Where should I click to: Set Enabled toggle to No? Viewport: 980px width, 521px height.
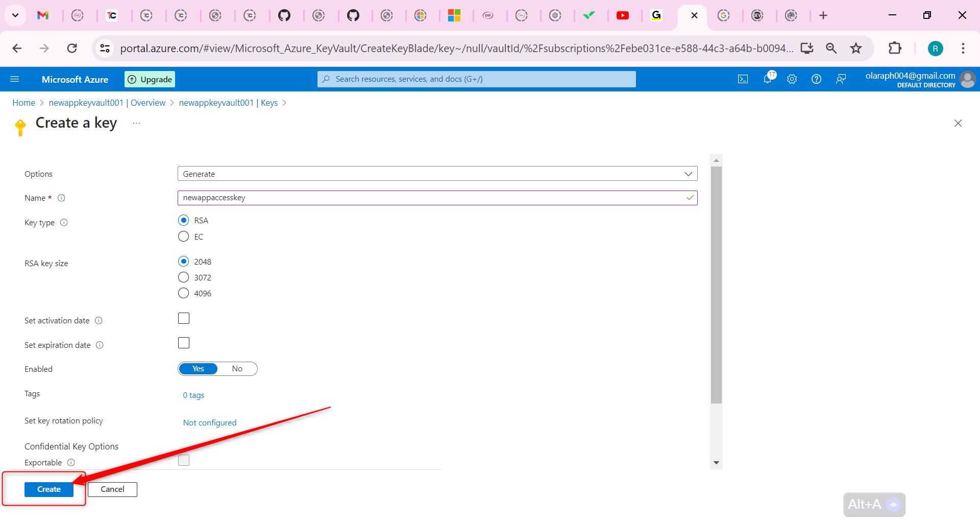click(x=237, y=369)
